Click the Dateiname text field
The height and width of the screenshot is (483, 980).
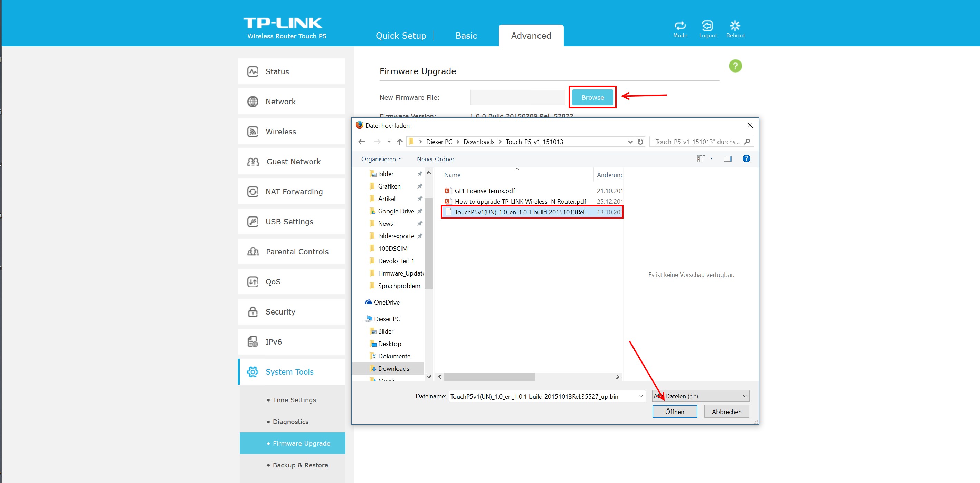[x=543, y=396]
